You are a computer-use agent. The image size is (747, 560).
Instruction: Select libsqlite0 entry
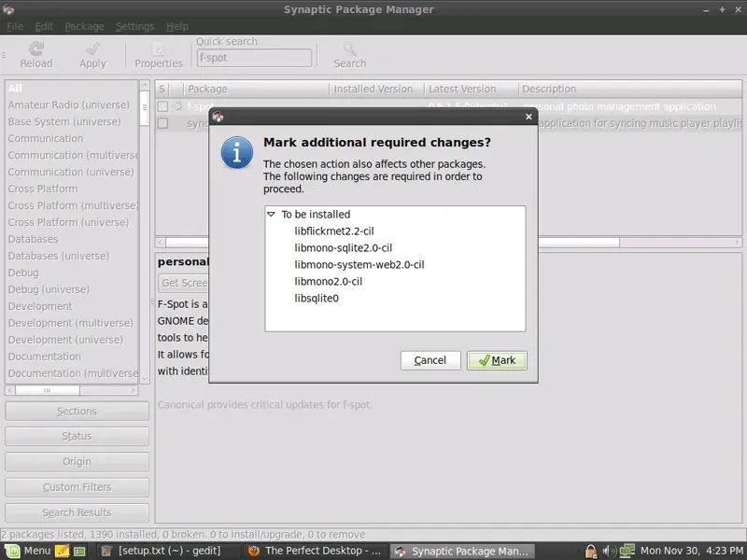point(317,298)
